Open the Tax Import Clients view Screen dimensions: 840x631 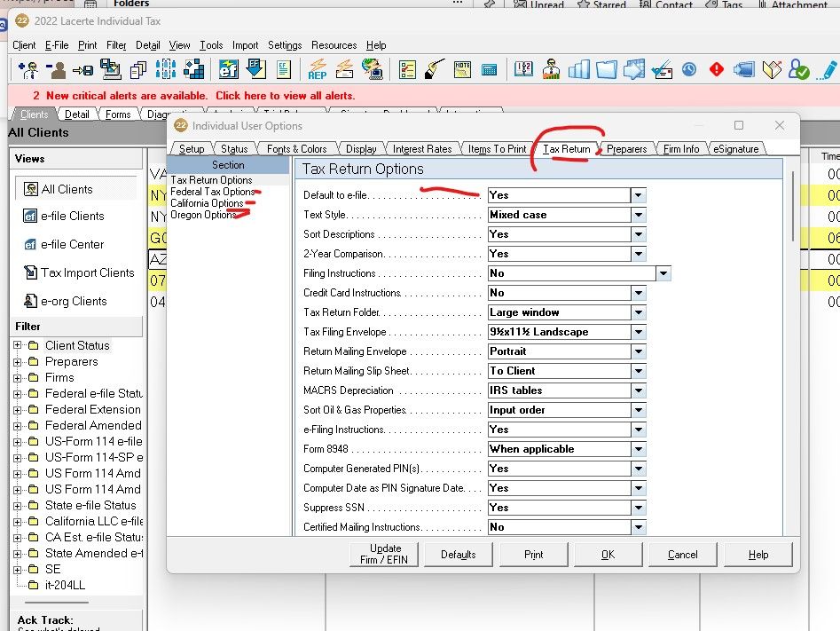[x=79, y=272]
